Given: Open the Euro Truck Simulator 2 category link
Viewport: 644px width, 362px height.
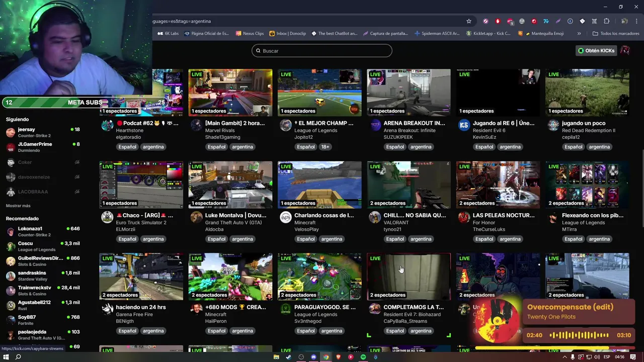Looking at the screenshot, I should point(141,223).
